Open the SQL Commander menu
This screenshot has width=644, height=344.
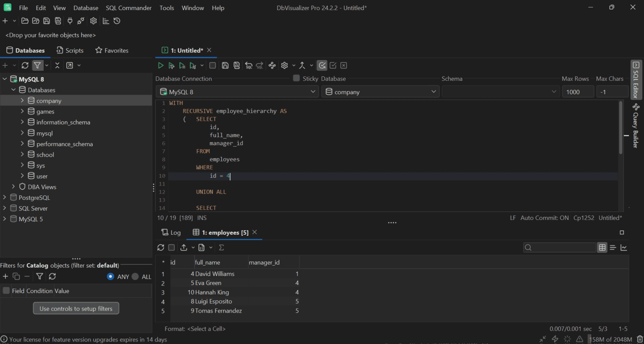128,8
